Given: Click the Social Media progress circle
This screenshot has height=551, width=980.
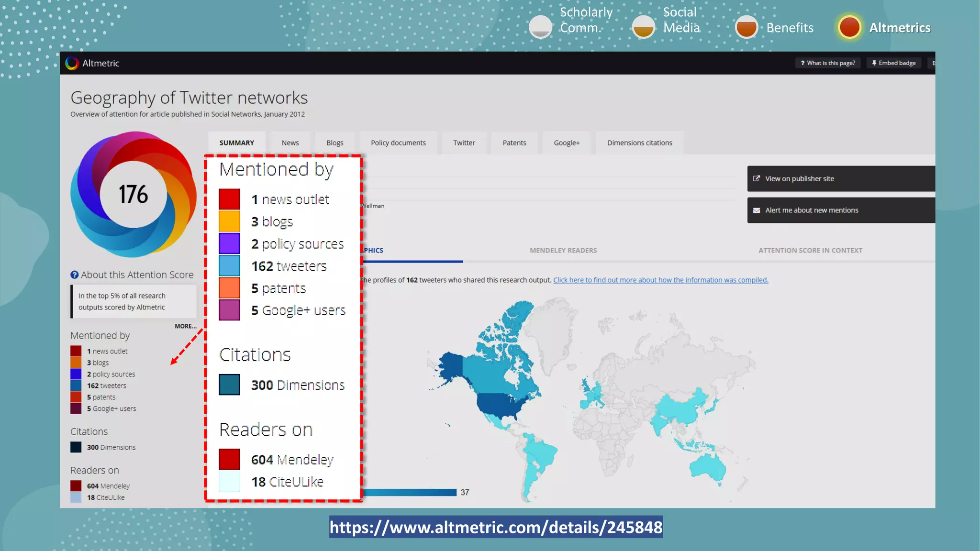Looking at the screenshot, I should pyautogui.click(x=644, y=27).
